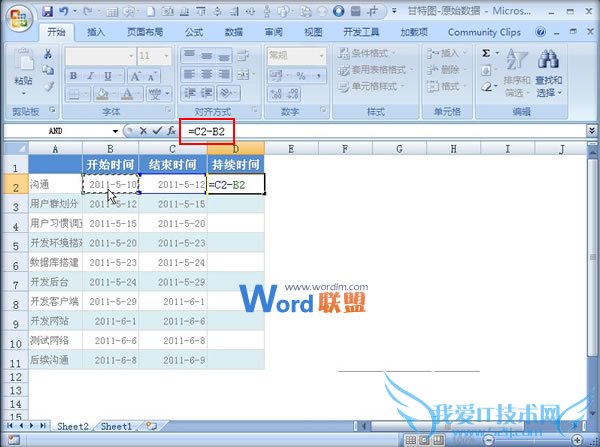This screenshot has height=447, width=600.
Task: Click the Name Box showing AND
Action: pyautogui.click(x=57, y=131)
